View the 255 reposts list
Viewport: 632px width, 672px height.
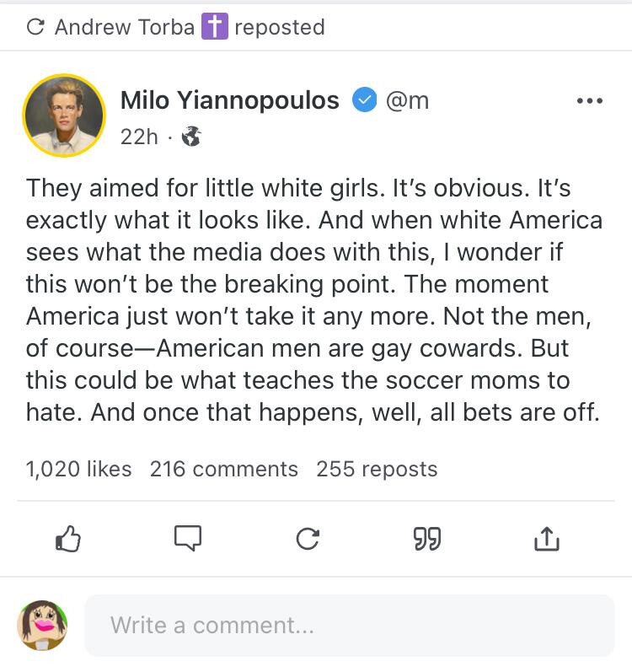[377, 469]
